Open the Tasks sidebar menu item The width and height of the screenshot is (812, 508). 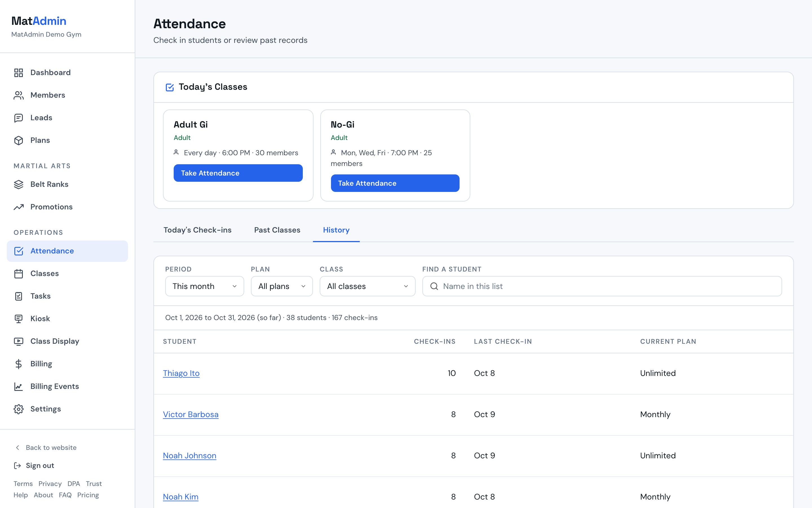coord(67,296)
